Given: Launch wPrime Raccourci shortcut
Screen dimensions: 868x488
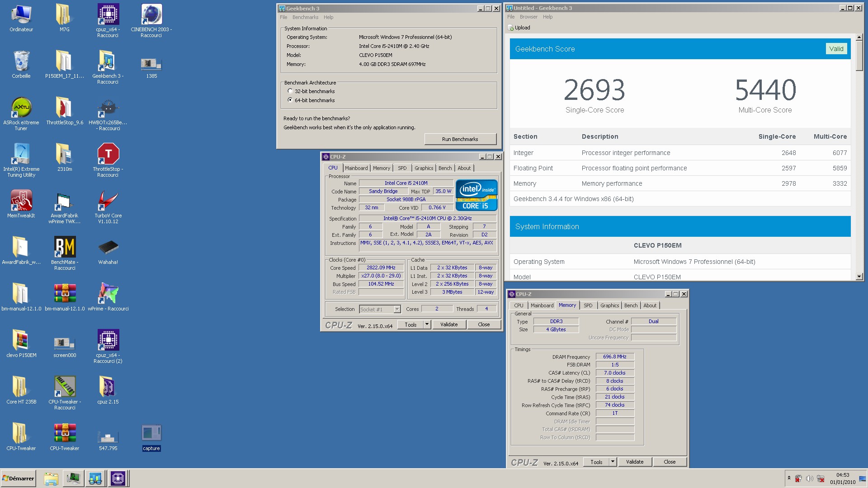Looking at the screenshot, I should click(108, 297).
